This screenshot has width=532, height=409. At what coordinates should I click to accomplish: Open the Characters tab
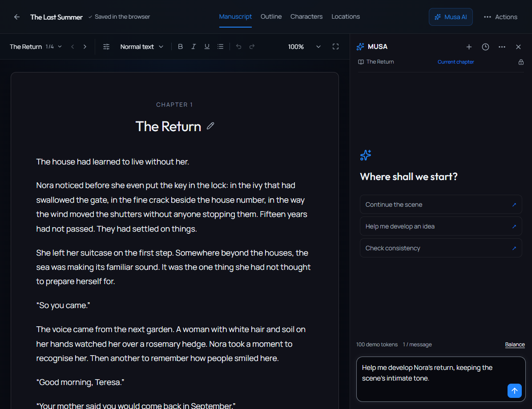(306, 16)
